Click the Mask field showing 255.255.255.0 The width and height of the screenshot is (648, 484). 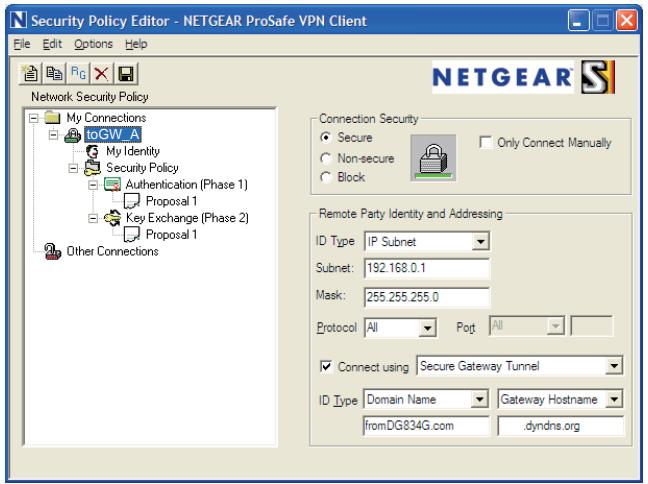tap(427, 297)
